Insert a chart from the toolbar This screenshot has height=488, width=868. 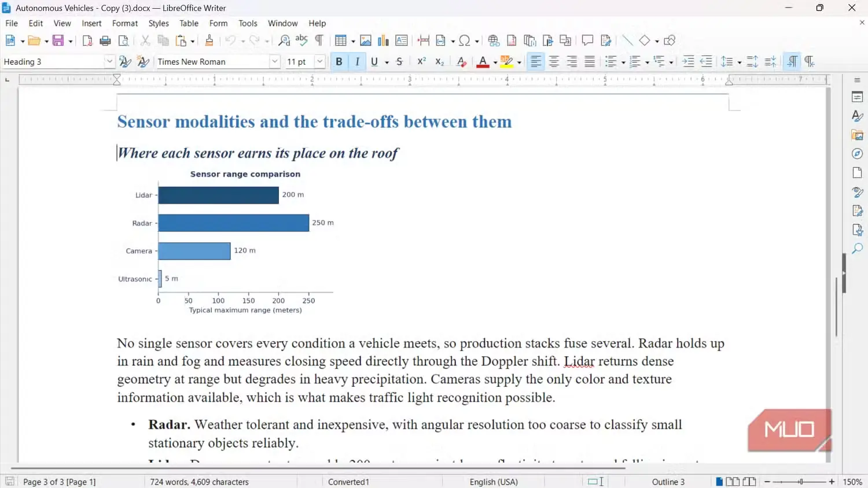click(383, 40)
